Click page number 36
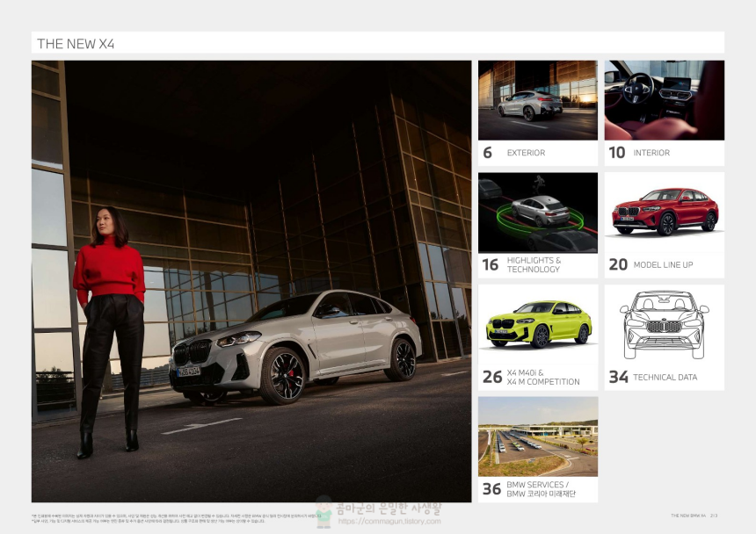756x534 pixels. [x=491, y=488]
